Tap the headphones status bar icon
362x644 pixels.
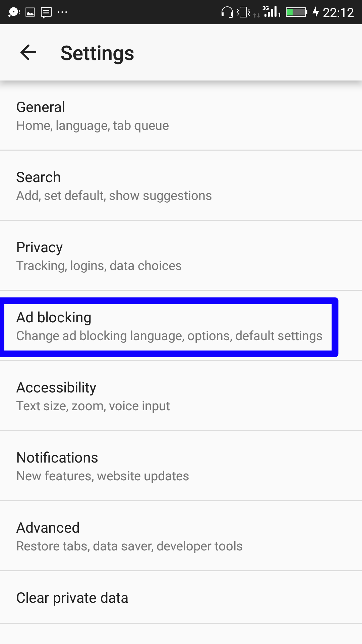(x=227, y=12)
